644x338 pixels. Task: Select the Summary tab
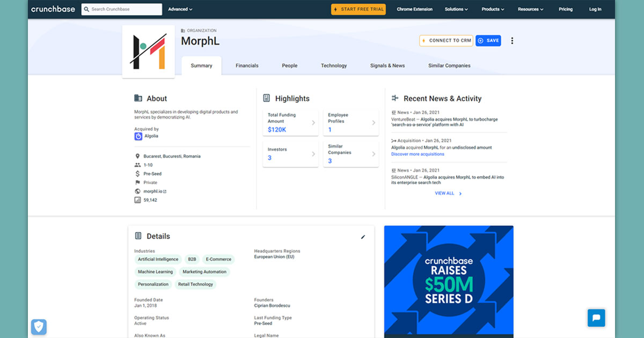pos(201,65)
